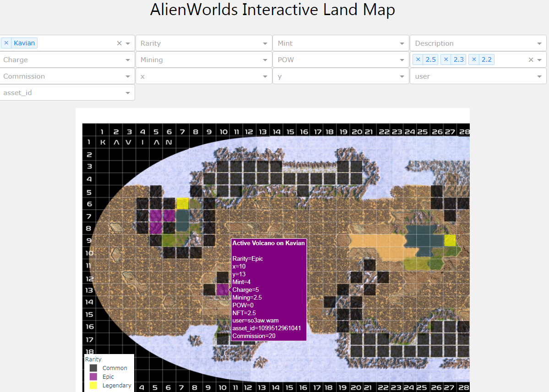Open the user filter dropdown

point(478,76)
